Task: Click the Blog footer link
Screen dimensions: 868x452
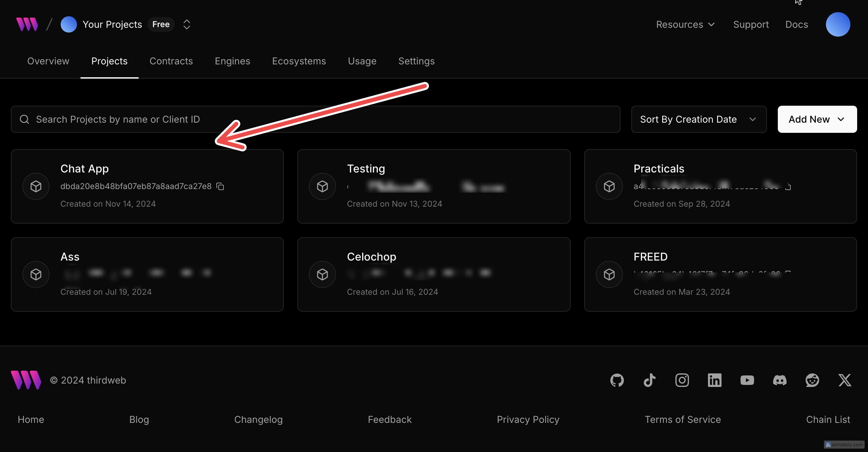Action: (139, 419)
